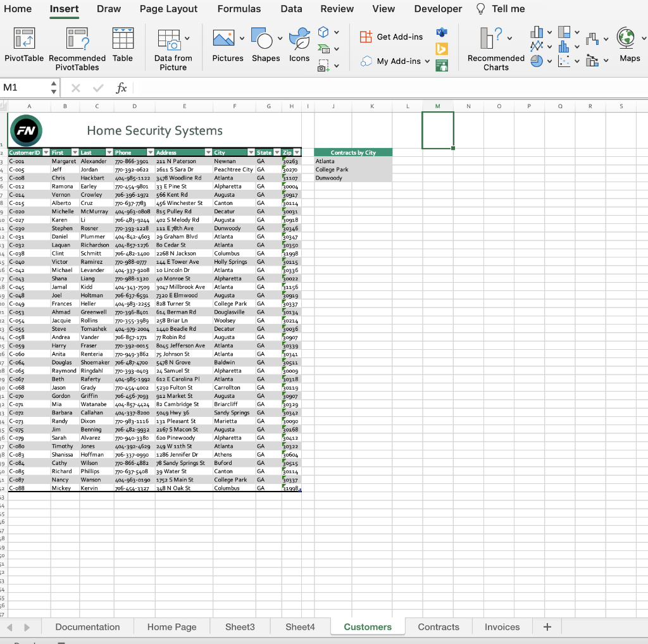Click the People Graph add-in icon
This screenshot has width=648, height=644.
[x=442, y=65]
